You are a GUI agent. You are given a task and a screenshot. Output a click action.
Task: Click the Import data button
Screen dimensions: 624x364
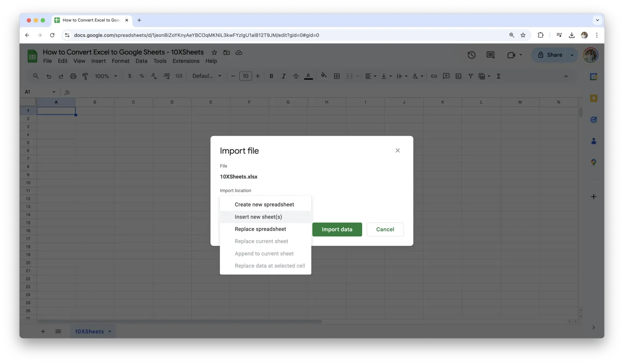click(337, 229)
